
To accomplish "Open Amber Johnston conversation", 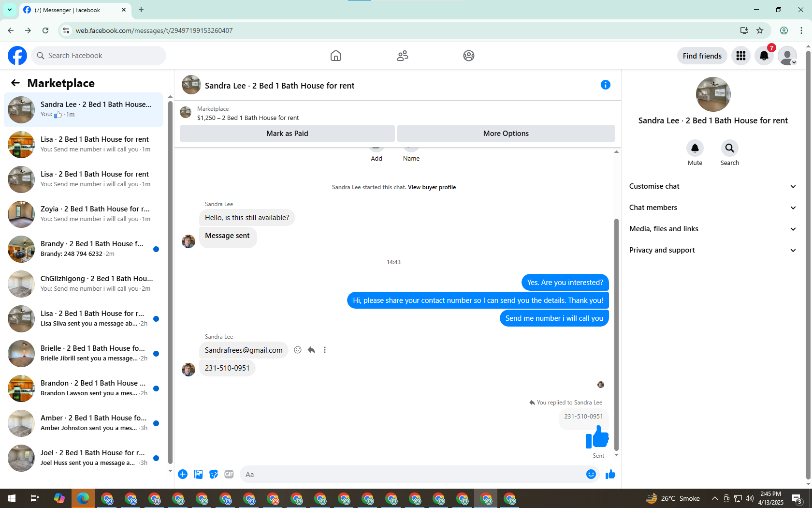I will point(83,423).
